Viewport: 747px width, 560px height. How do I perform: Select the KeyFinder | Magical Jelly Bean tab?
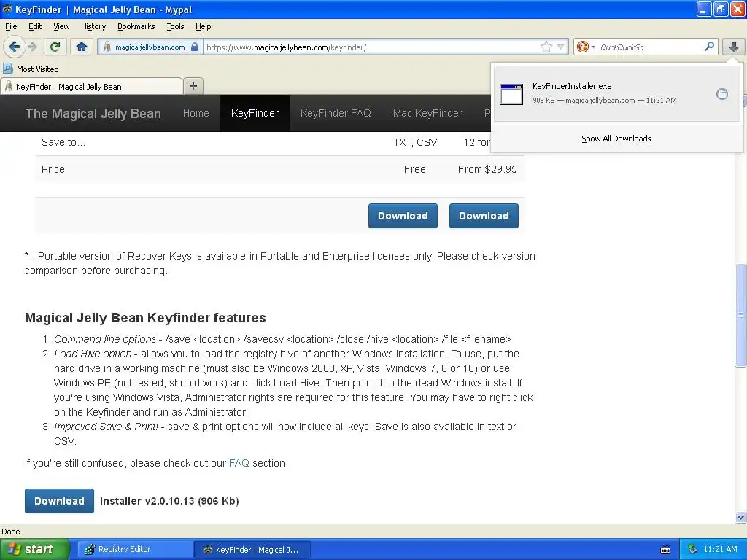pyautogui.click(x=91, y=87)
